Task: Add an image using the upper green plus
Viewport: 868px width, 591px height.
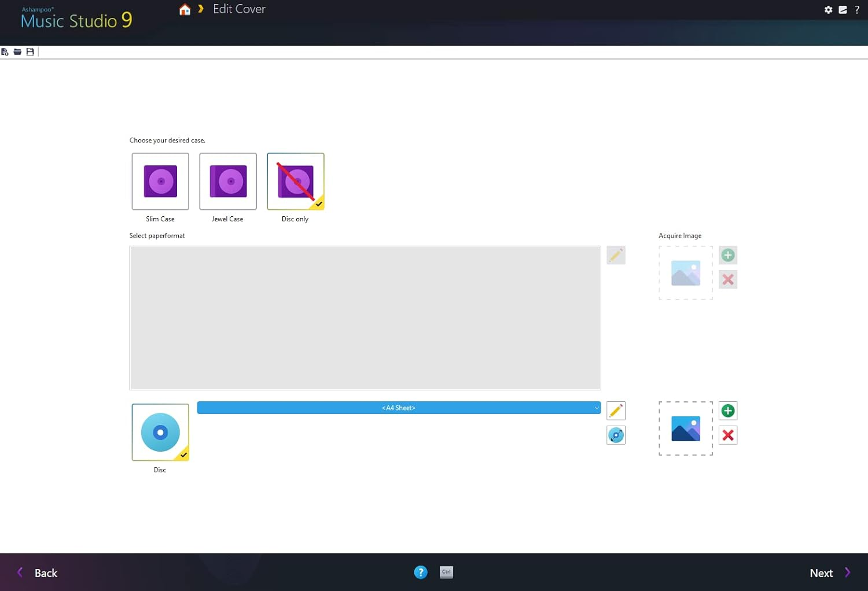Action: click(x=727, y=255)
